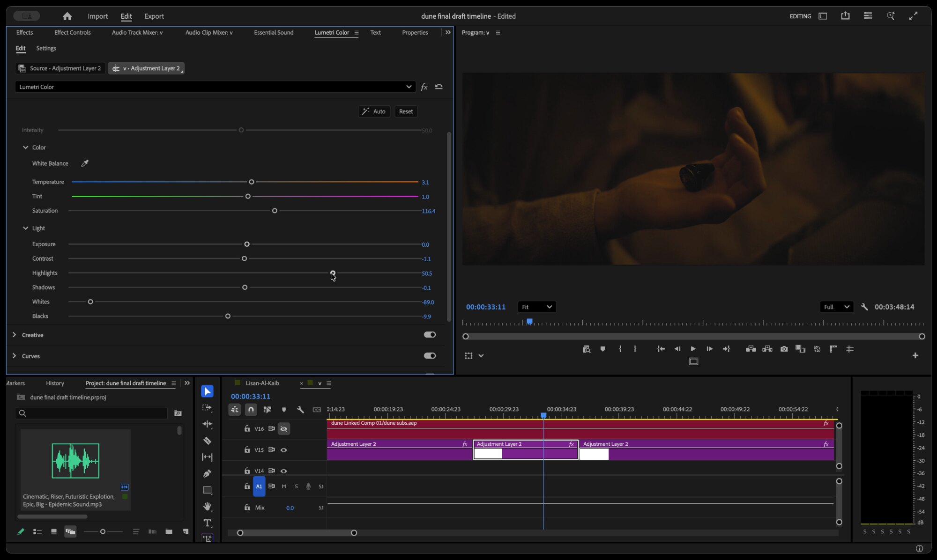
Task: Go to the Home screen icon
Action: click(67, 16)
